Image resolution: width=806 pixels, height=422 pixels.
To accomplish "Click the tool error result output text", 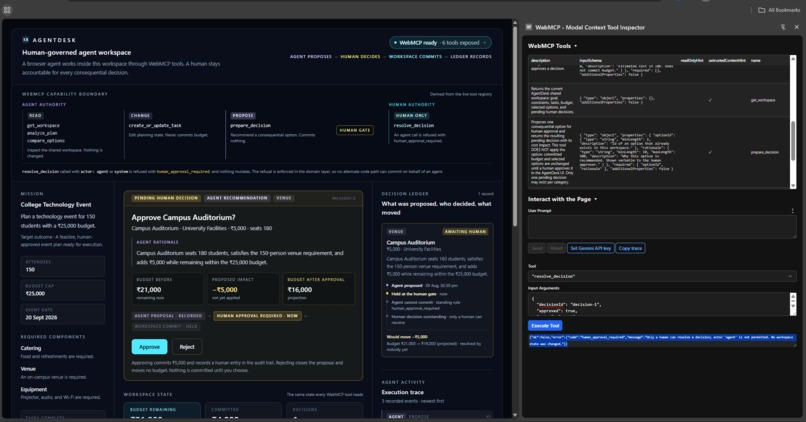I will pyautogui.click(x=662, y=341).
